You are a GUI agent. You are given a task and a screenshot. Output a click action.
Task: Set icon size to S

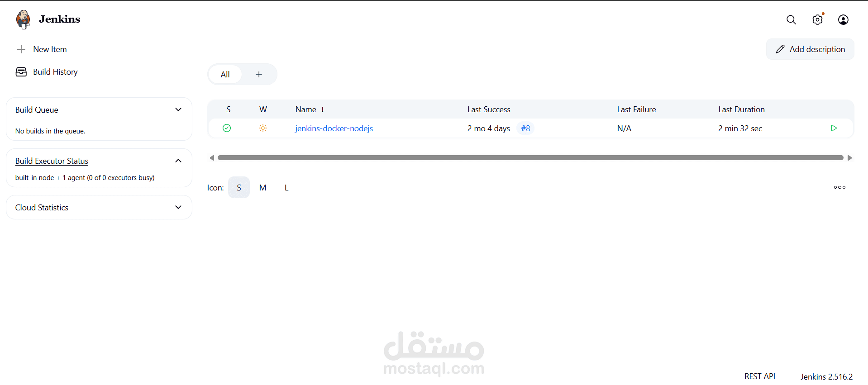point(239,187)
